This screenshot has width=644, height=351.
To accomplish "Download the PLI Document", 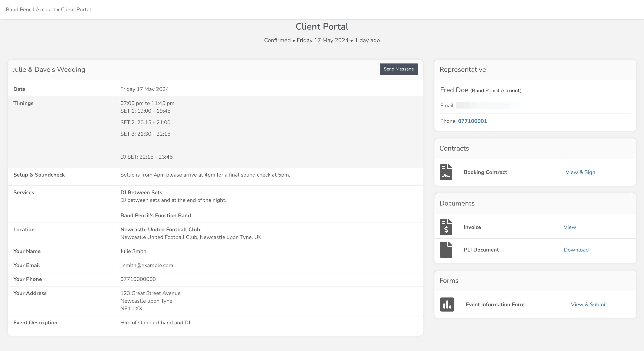I will tap(576, 250).
